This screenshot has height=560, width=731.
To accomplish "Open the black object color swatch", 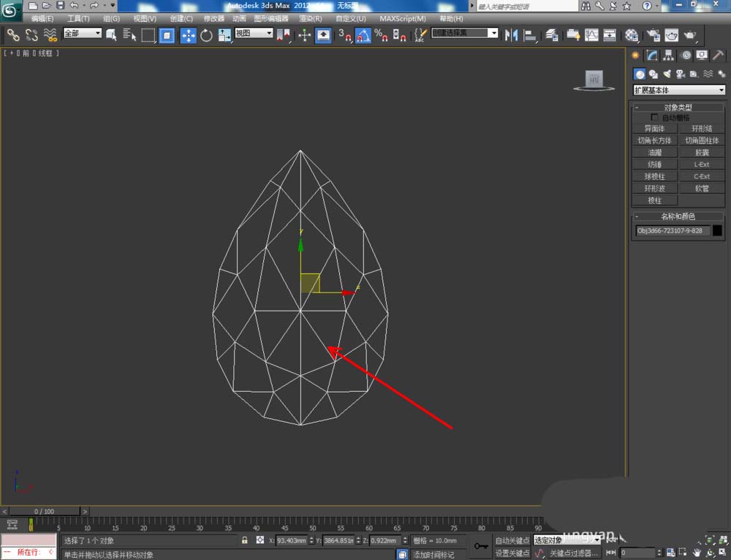I will 717,230.
